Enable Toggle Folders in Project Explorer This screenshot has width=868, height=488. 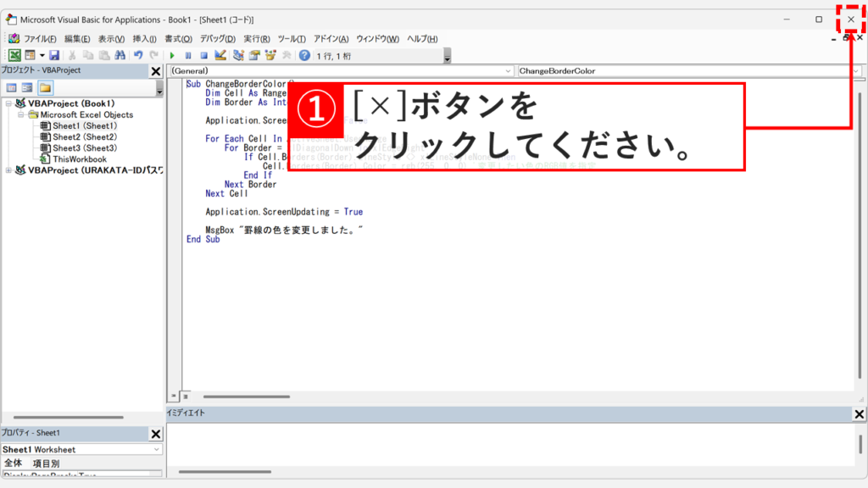pyautogui.click(x=46, y=86)
